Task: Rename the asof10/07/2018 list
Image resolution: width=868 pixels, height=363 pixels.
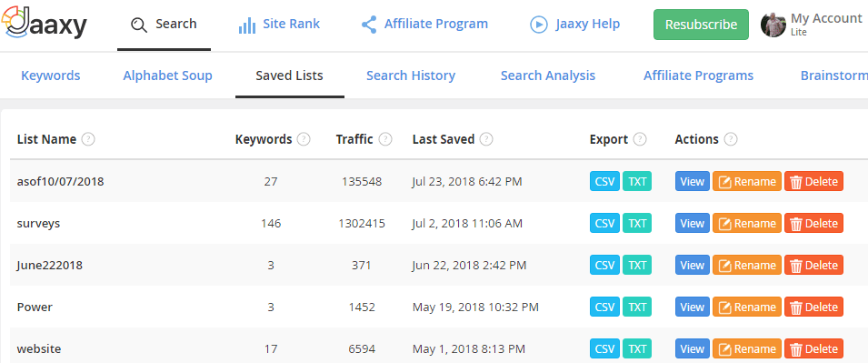Action: pyautogui.click(x=747, y=181)
